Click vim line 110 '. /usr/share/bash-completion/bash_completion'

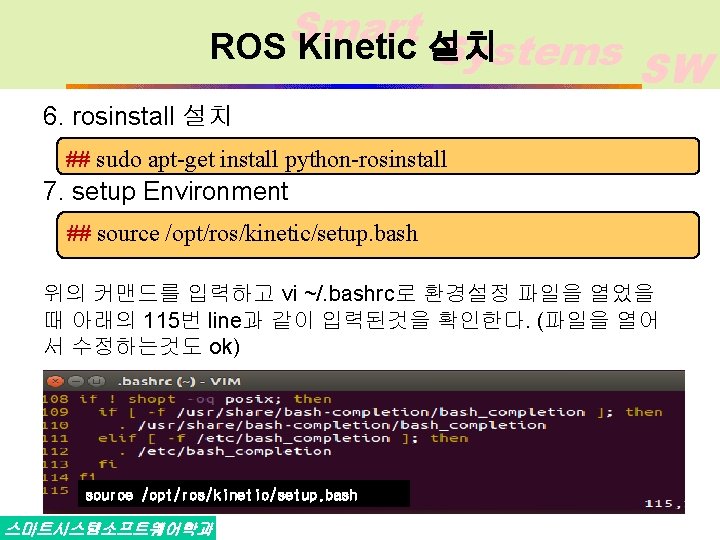332,425
